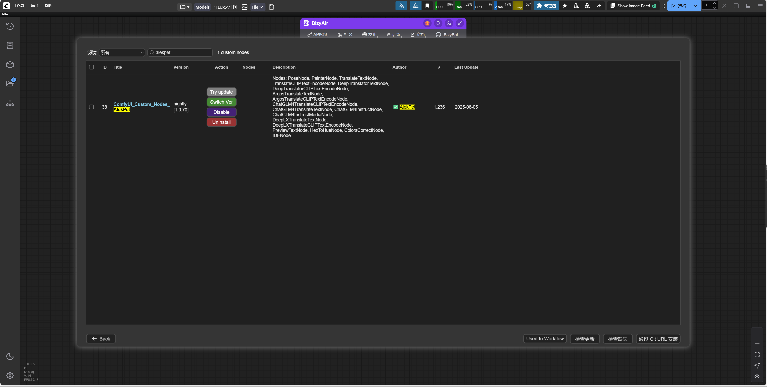The height and width of the screenshot is (387, 767).
Task: Open the ComfyUI_Custom_Nodes title link
Action: click(141, 107)
